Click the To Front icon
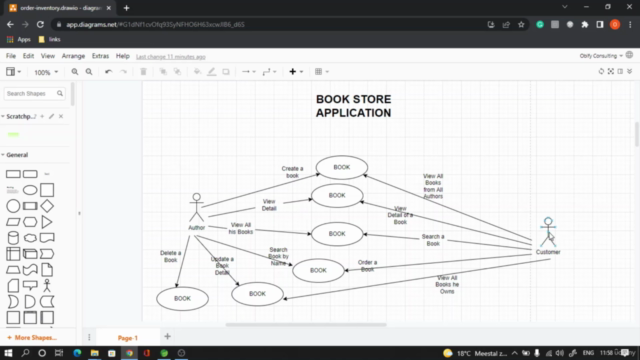 163,72
